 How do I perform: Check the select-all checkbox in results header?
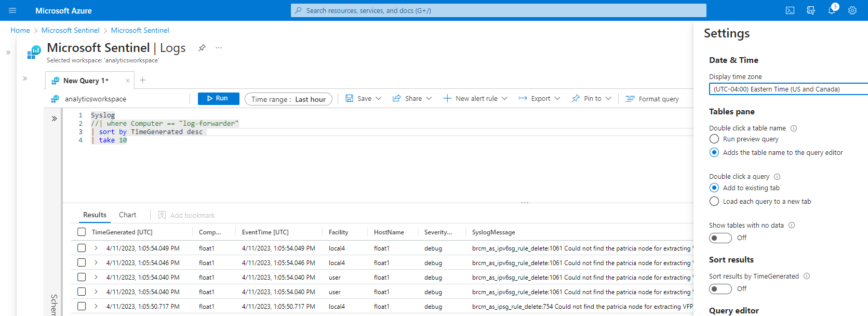coord(82,232)
